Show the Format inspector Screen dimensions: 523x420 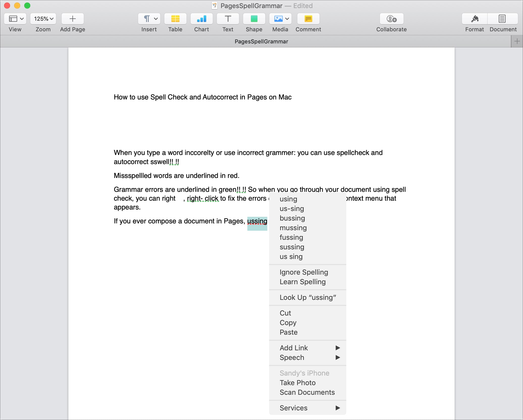475,19
